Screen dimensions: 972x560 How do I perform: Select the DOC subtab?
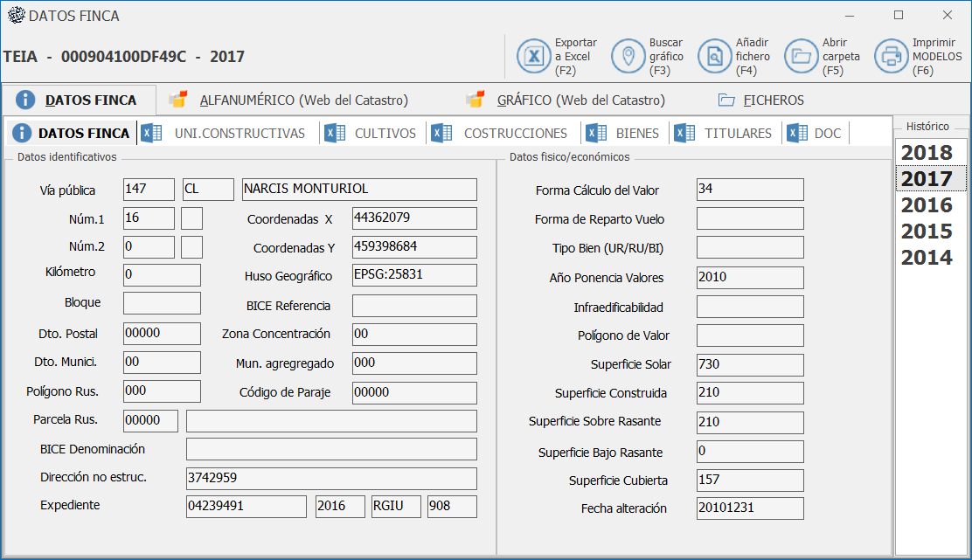(827, 134)
